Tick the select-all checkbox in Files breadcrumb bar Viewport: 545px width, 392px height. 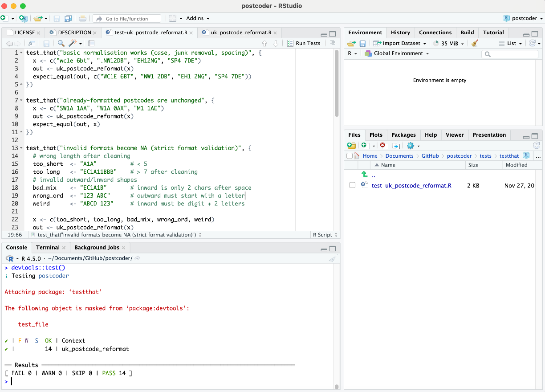[x=350, y=156]
